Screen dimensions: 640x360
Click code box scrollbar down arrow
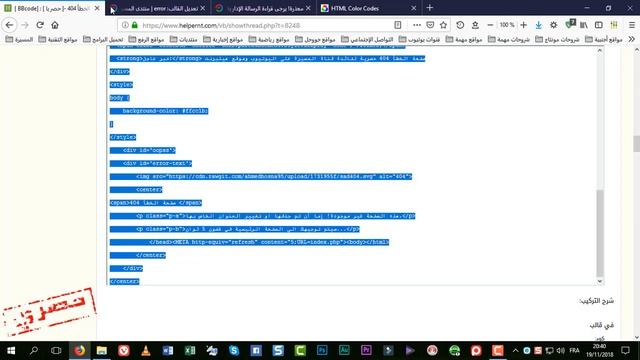pyautogui.click(x=600, y=281)
